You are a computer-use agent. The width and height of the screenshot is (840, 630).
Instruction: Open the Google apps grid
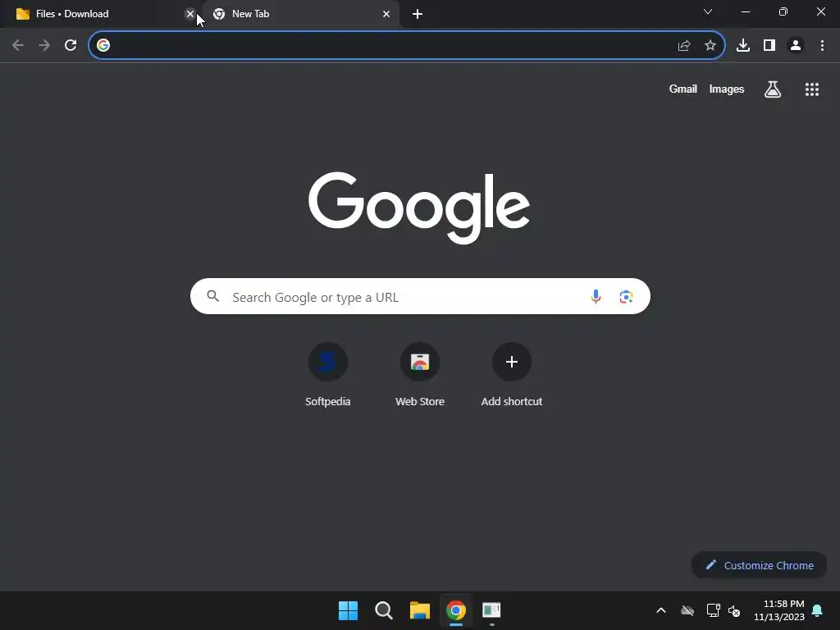(812, 89)
